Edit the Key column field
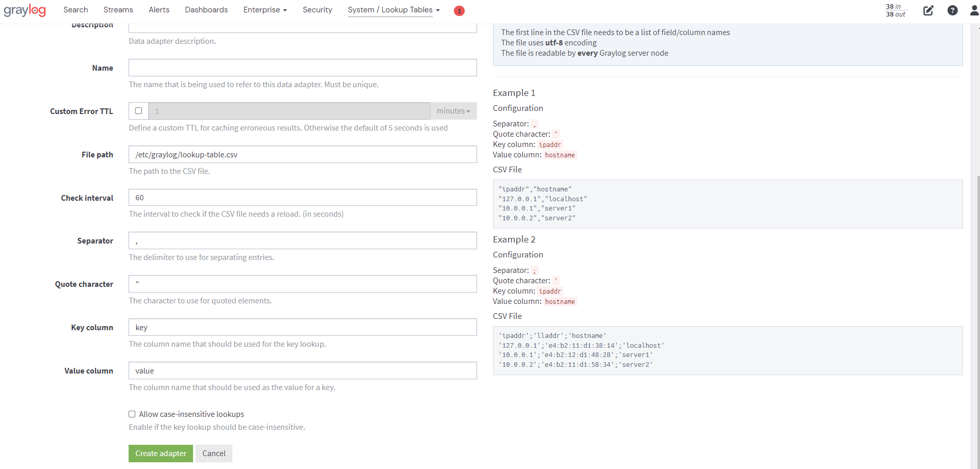The image size is (980, 469). pyautogui.click(x=303, y=327)
